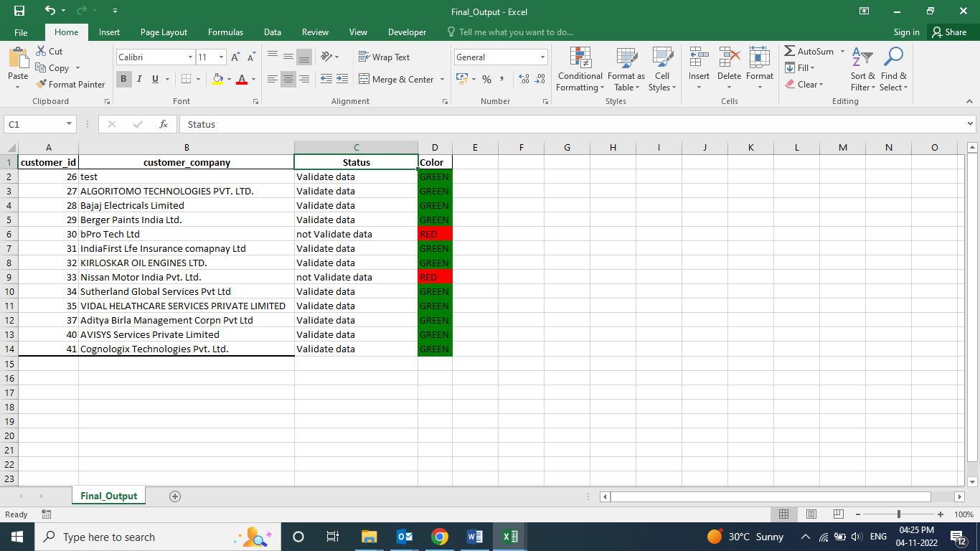Click the Sign in link
The image size is (980, 551).
coord(906,32)
